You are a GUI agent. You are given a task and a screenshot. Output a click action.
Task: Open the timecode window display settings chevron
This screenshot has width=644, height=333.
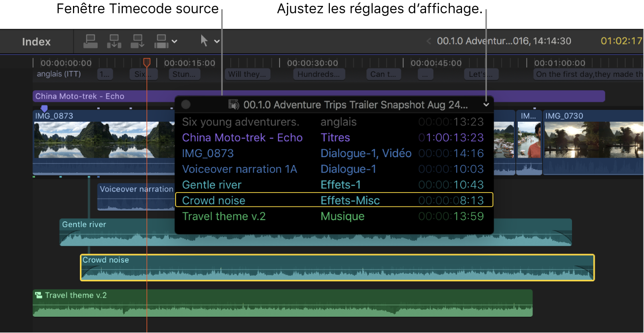coord(486,104)
